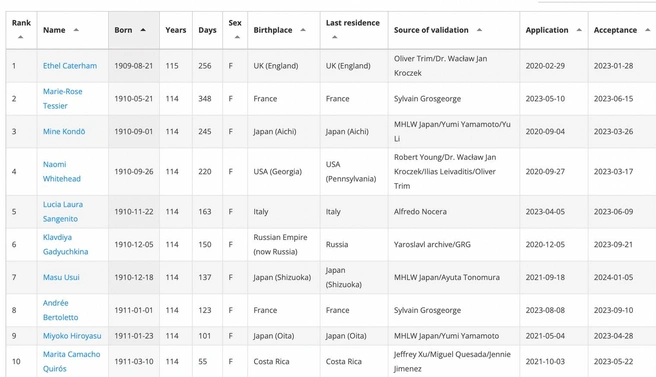656x377 pixels.
Task: Click the sort arrow under Last residence
Action: pos(335,37)
